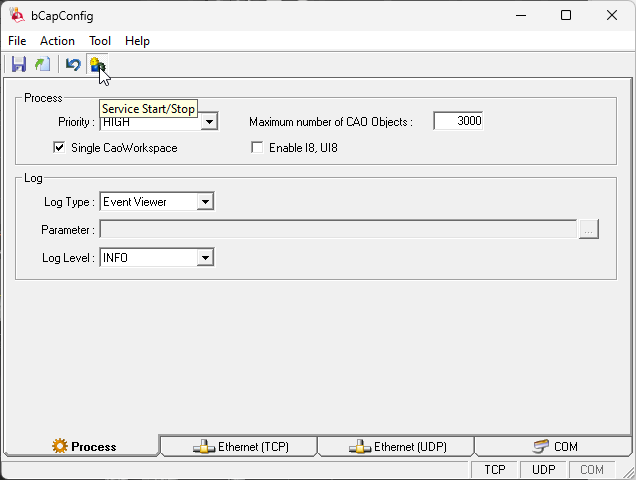The height and width of the screenshot is (480, 636).
Task: Click the Service Start/Stop icon
Action: (96, 65)
